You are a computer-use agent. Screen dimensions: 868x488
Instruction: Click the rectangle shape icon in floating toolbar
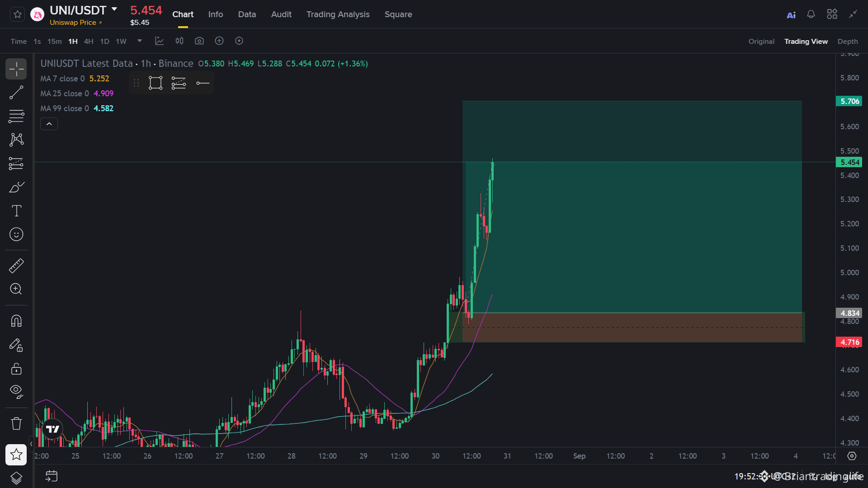coord(156,83)
